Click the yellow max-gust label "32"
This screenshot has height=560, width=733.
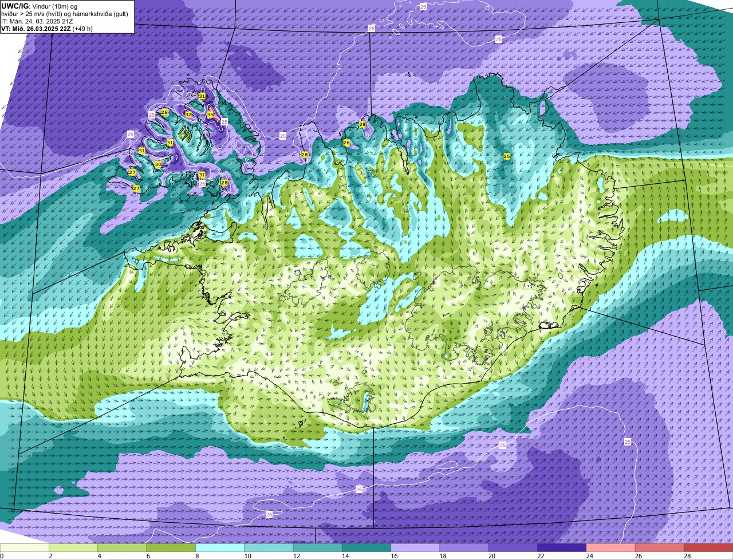[x=188, y=114]
